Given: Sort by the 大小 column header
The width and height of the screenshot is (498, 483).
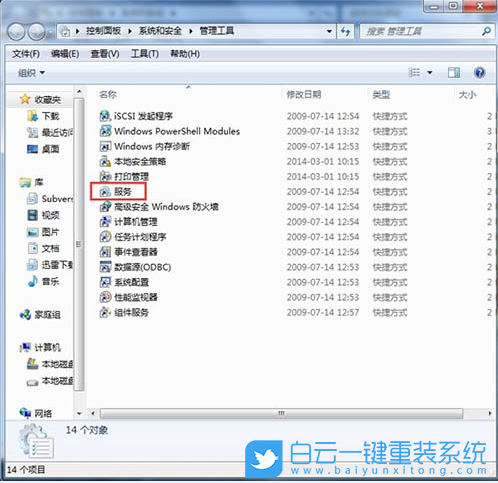Looking at the screenshot, I should coord(467,95).
